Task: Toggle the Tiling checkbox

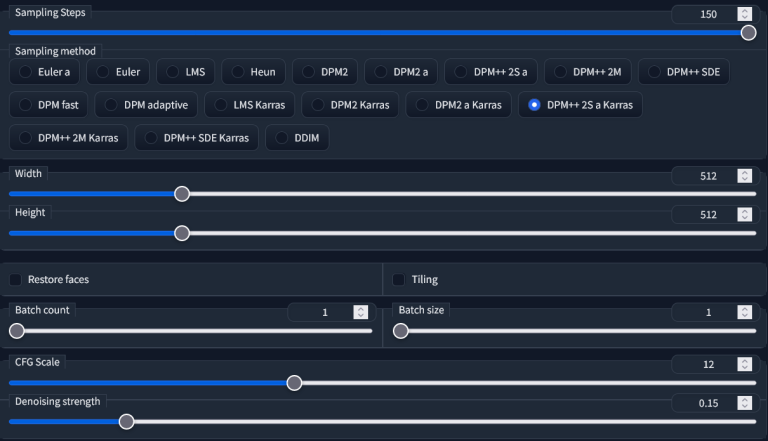Action: [399, 279]
